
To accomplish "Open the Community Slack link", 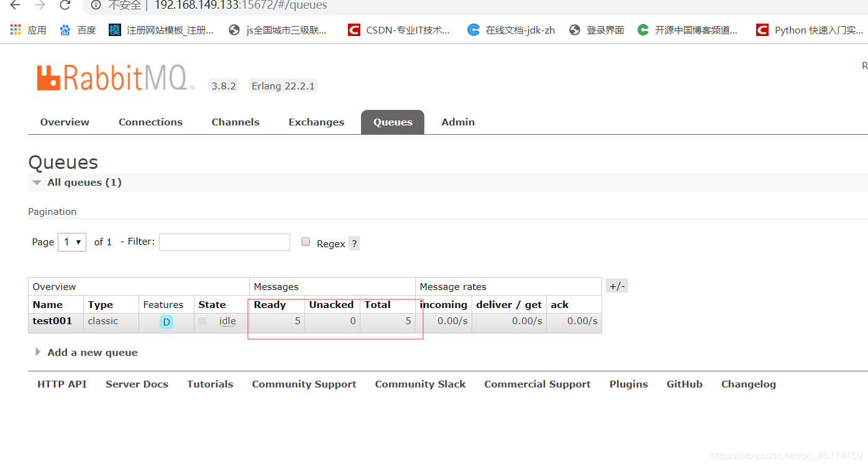I will click(420, 384).
